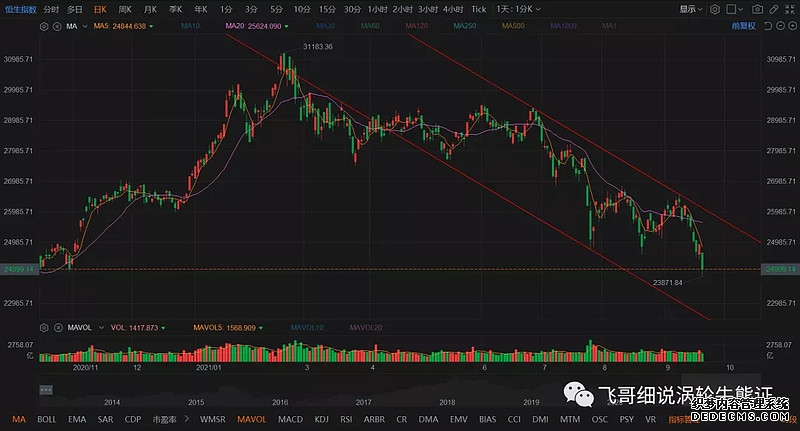The height and width of the screenshot is (431, 800).
Task: Switch to 周K weekly chart tab
Action: point(126,8)
